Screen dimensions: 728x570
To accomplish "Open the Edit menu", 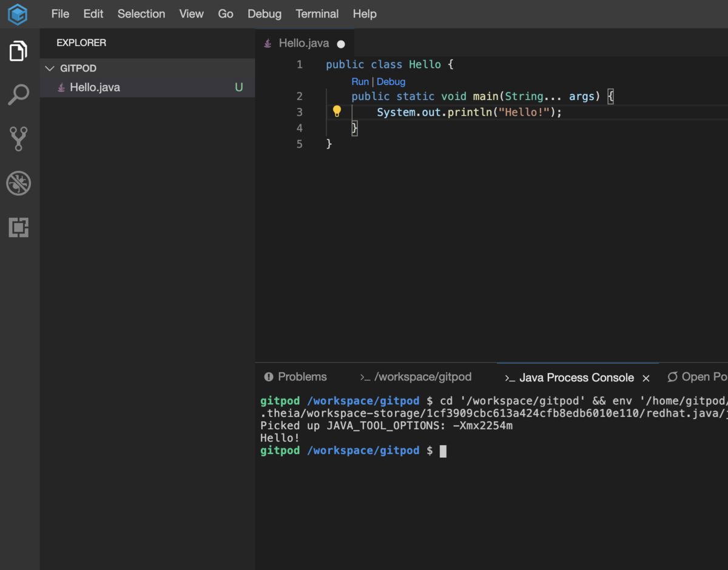I will pos(93,14).
